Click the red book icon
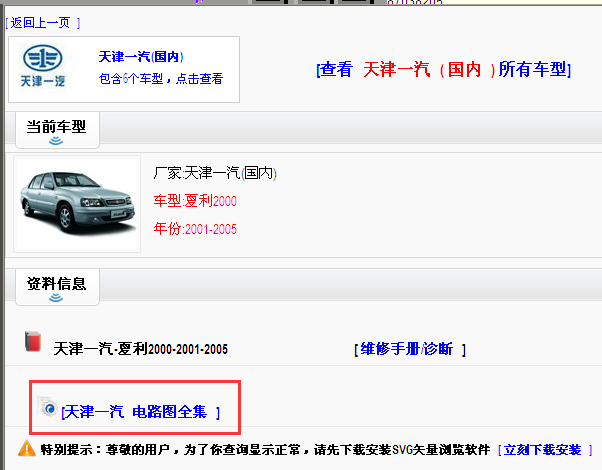602x470 pixels. (x=33, y=341)
